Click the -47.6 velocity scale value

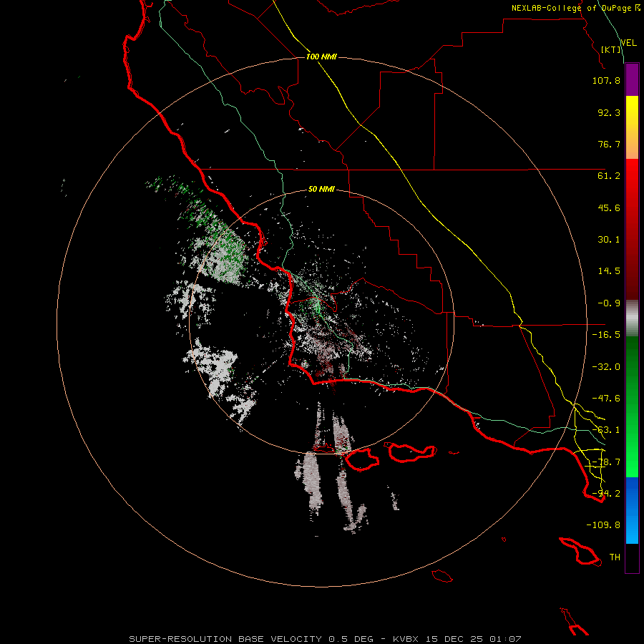pos(606,399)
